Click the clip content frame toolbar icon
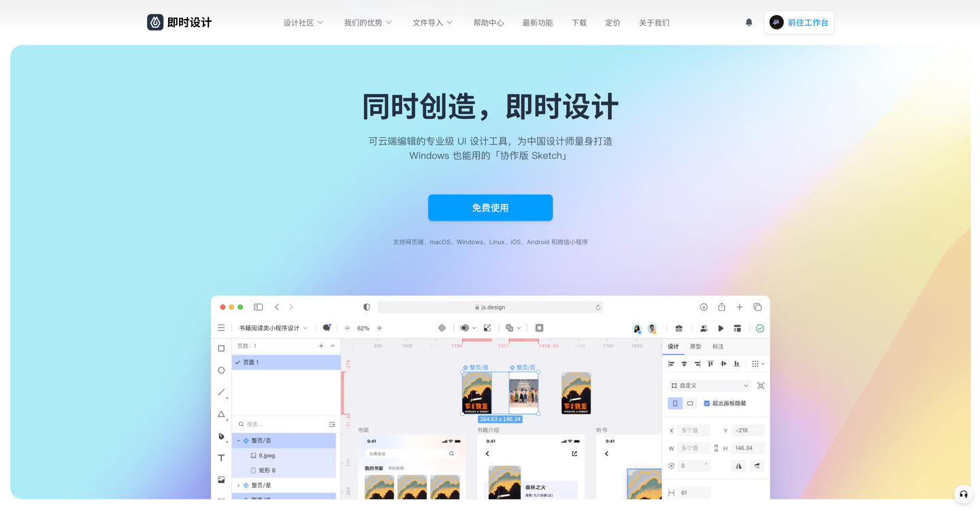The width and height of the screenshot is (980, 511). pos(539,328)
